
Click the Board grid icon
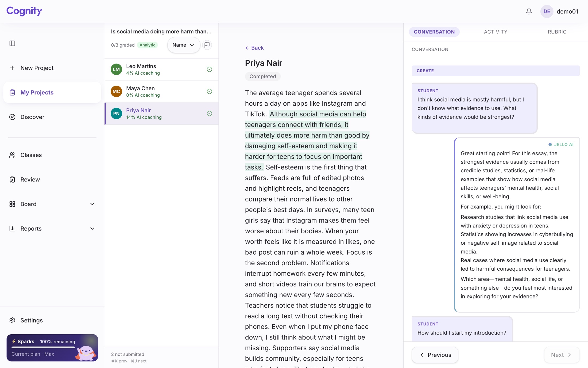(x=12, y=204)
